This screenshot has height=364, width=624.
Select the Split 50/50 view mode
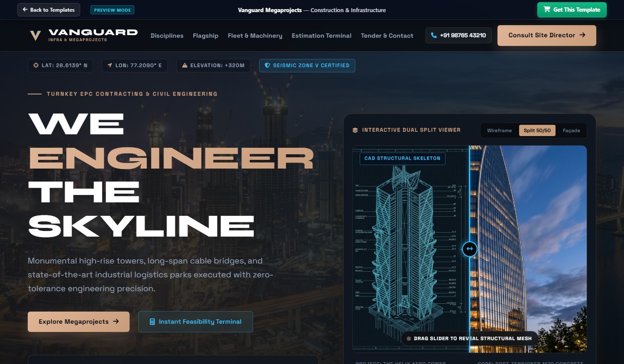pos(537,130)
